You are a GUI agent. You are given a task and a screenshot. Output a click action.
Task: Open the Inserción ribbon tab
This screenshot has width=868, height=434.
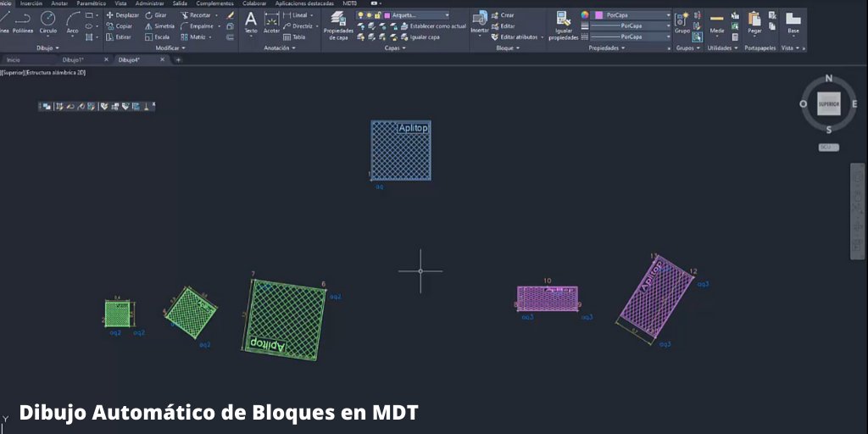[x=31, y=3]
